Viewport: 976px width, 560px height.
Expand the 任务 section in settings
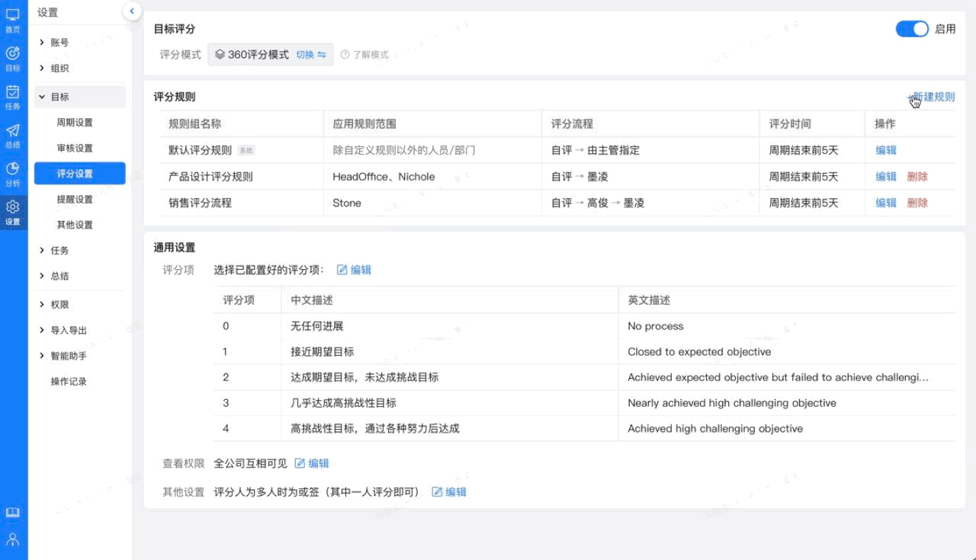59,251
